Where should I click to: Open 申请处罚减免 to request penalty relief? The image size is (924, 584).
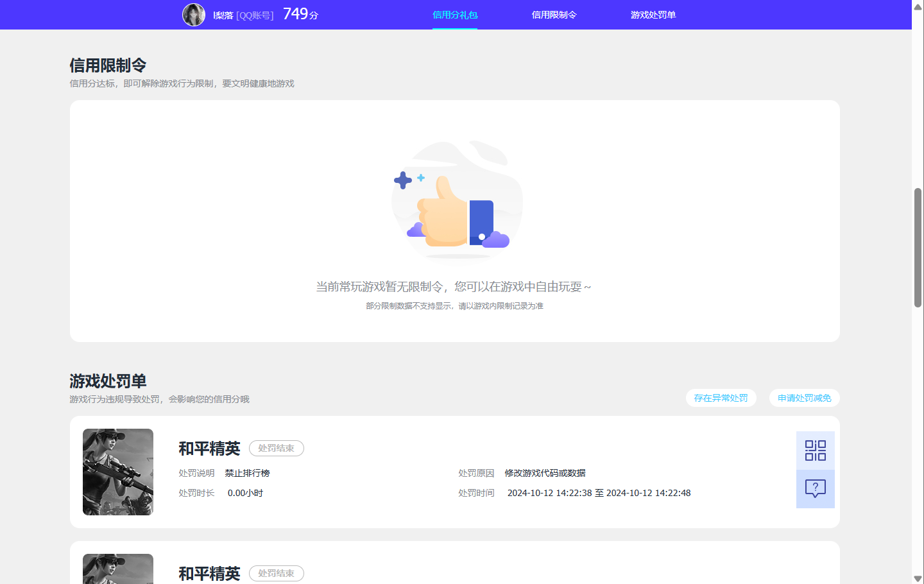pyautogui.click(x=804, y=398)
